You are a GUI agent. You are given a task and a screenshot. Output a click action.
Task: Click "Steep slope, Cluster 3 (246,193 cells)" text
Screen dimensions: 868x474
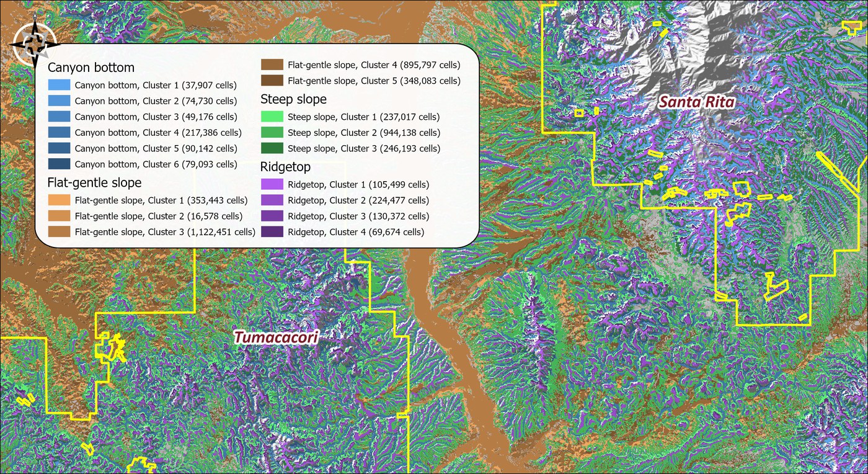[364, 149]
